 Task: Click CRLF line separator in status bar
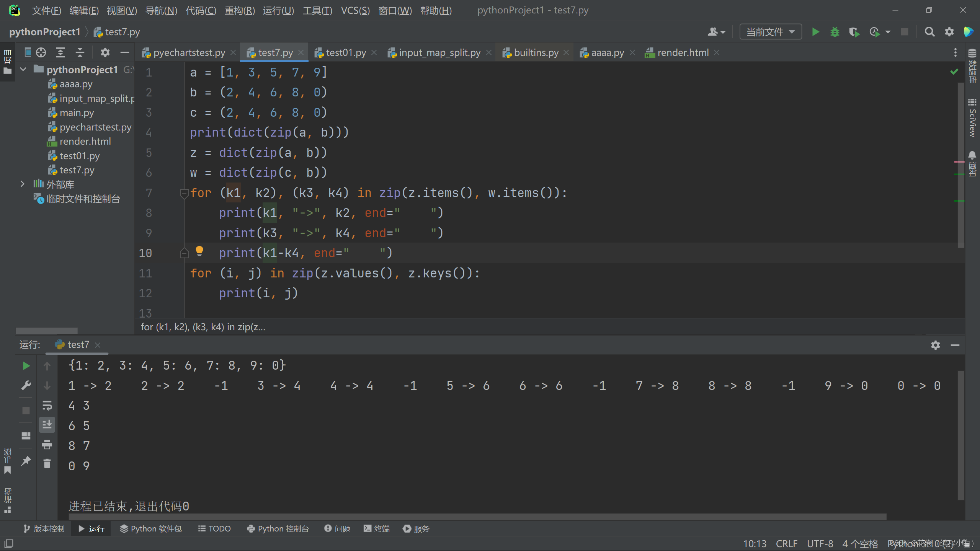click(x=787, y=544)
